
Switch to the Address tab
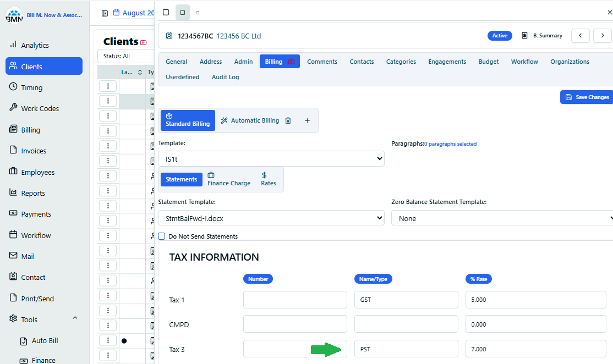(x=211, y=62)
